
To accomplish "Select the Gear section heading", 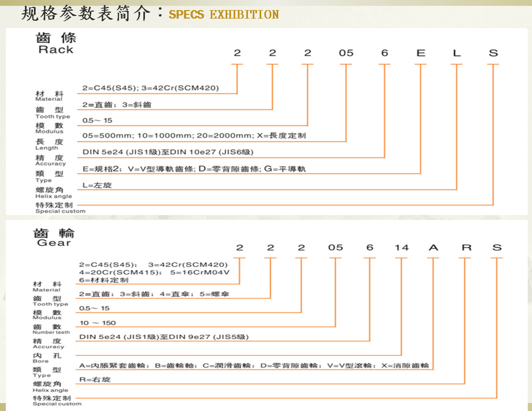I will [54, 238].
